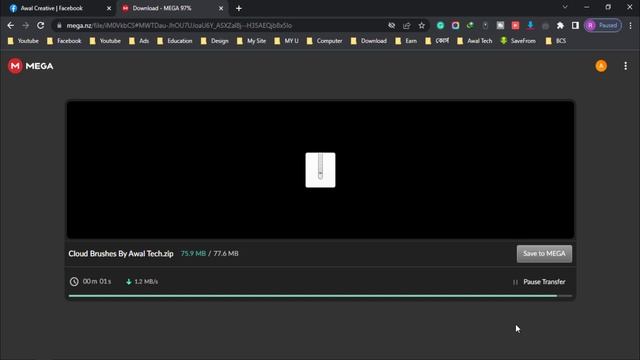Open the Download bookmark folder
This screenshot has width=640, height=360.
tap(369, 41)
